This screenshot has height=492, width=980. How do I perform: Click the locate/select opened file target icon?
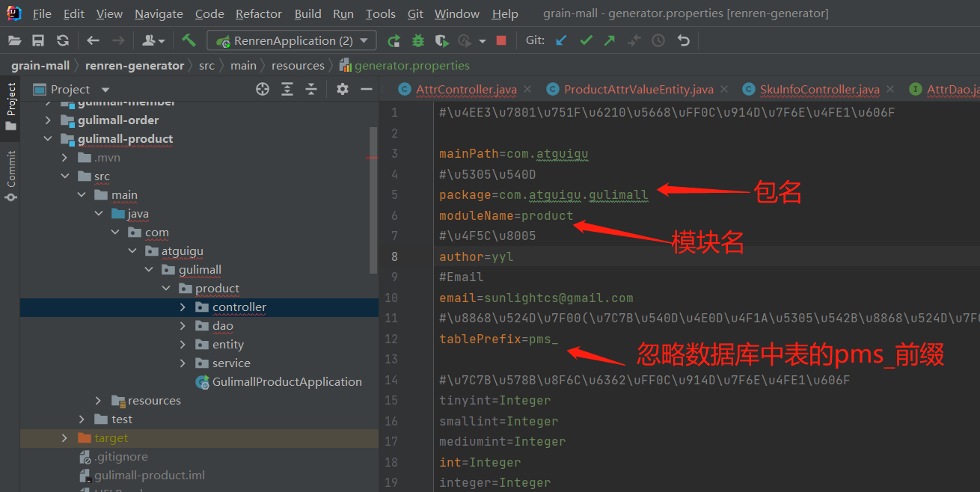point(263,89)
